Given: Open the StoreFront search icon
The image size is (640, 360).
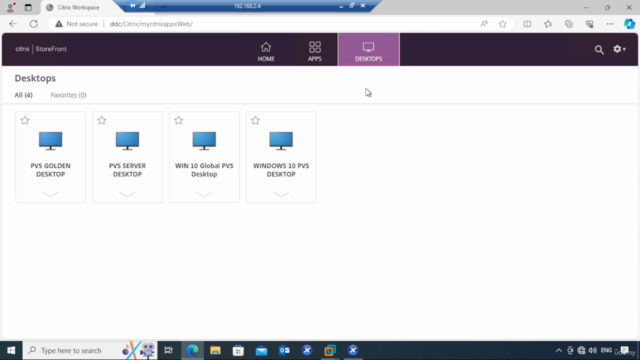Looking at the screenshot, I should 599,49.
